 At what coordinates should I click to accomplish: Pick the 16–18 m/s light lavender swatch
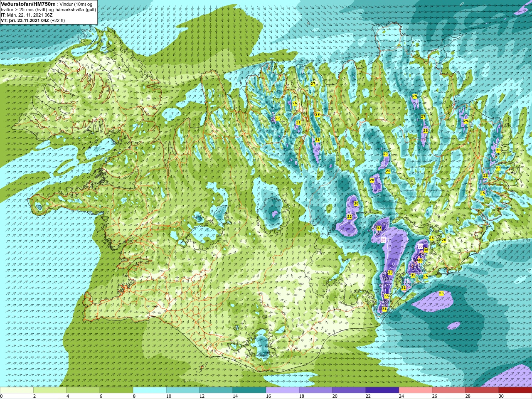[283, 390]
